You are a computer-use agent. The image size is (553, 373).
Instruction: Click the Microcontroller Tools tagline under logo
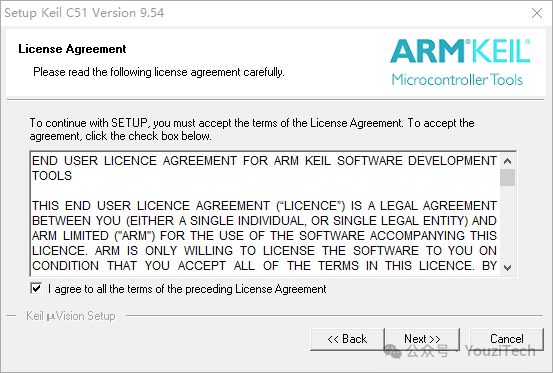point(457,80)
